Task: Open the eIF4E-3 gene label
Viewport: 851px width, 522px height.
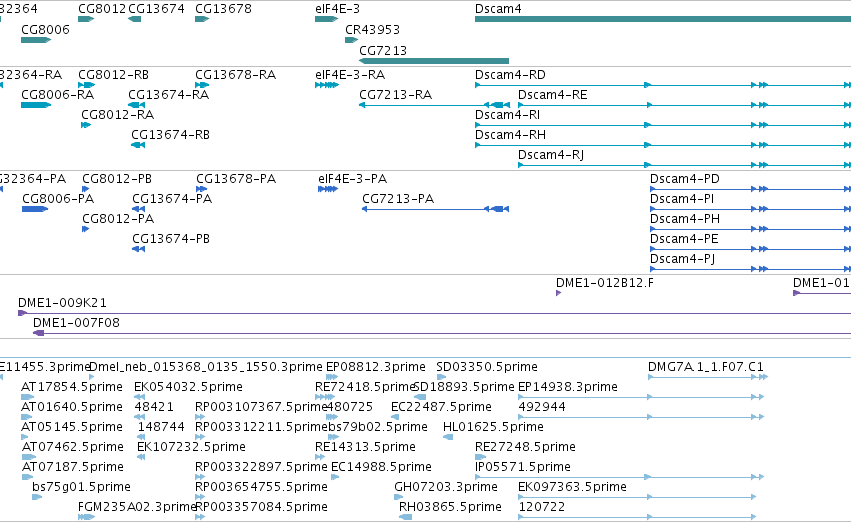Action: click(338, 9)
